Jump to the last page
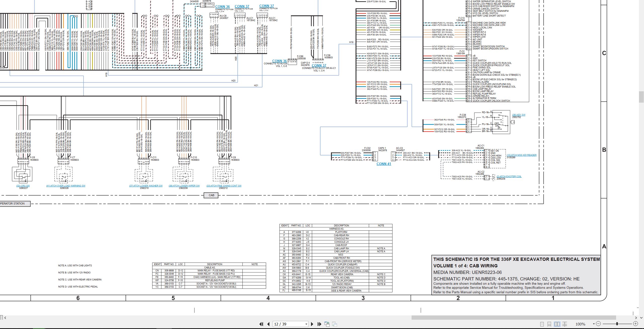644x329 pixels. pyautogui.click(x=319, y=324)
